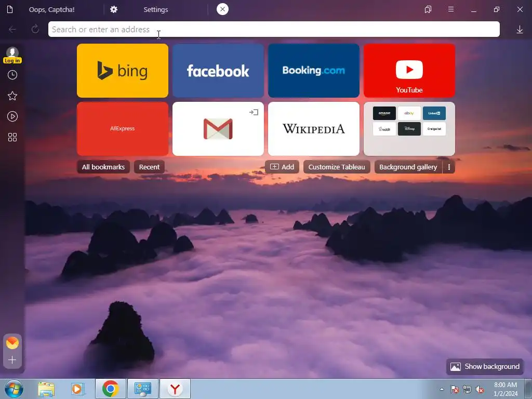Open Reddit in the folder tile
This screenshot has width=532, height=399.
[384, 129]
